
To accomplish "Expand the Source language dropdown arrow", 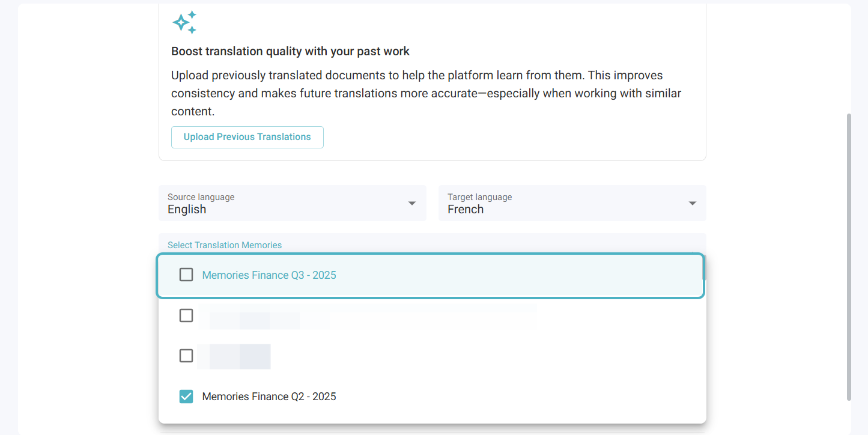I will pyautogui.click(x=412, y=204).
